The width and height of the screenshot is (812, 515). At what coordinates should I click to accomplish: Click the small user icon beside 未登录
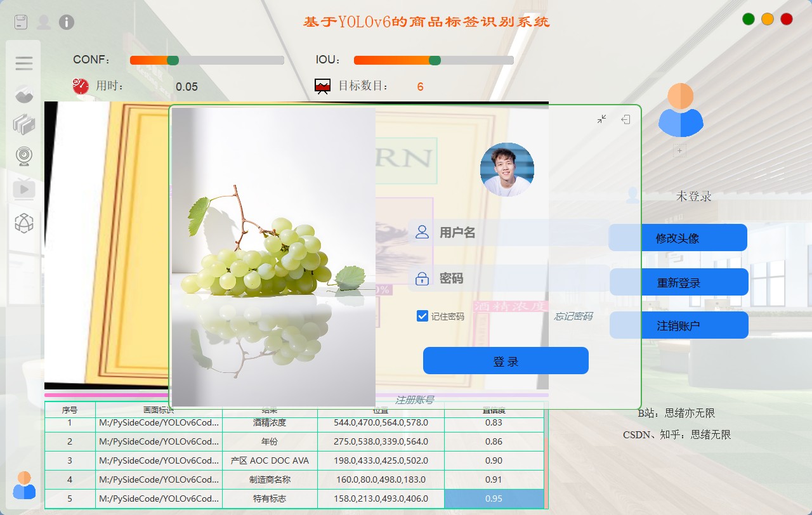click(x=632, y=195)
